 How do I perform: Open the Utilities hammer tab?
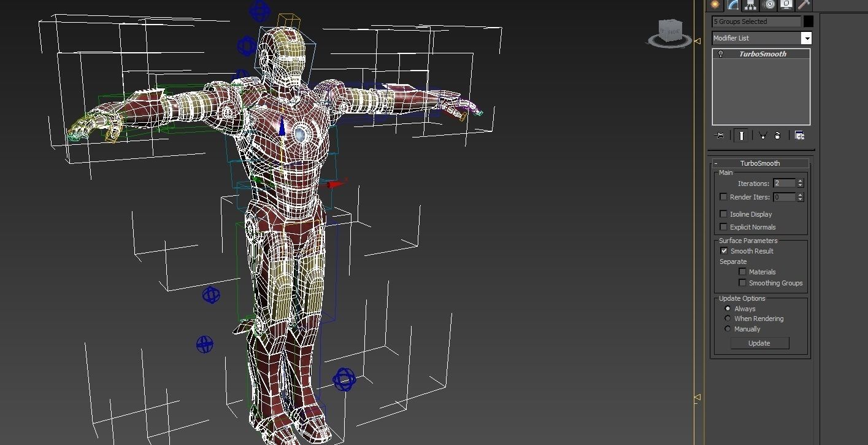(x=804, y=5)
